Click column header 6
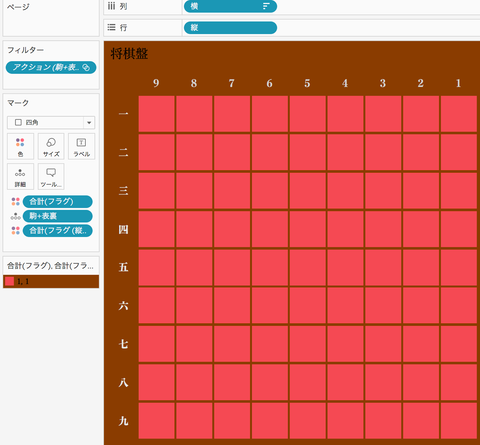This screenshot has height=445, width=480. tap(269, 83)
